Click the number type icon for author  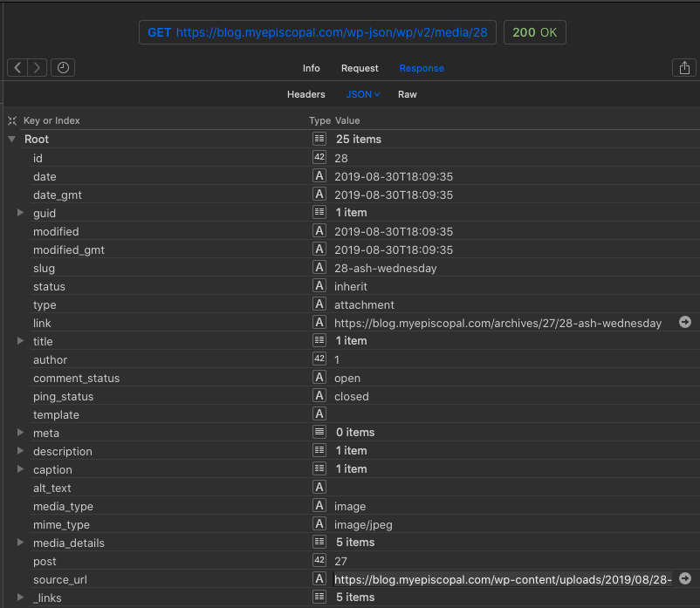click(319, 359)
